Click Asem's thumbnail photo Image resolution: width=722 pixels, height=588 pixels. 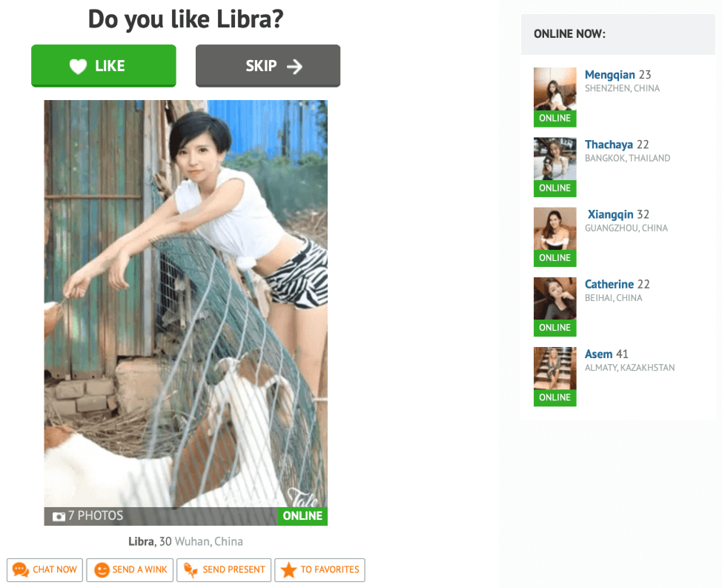point(555,369)
